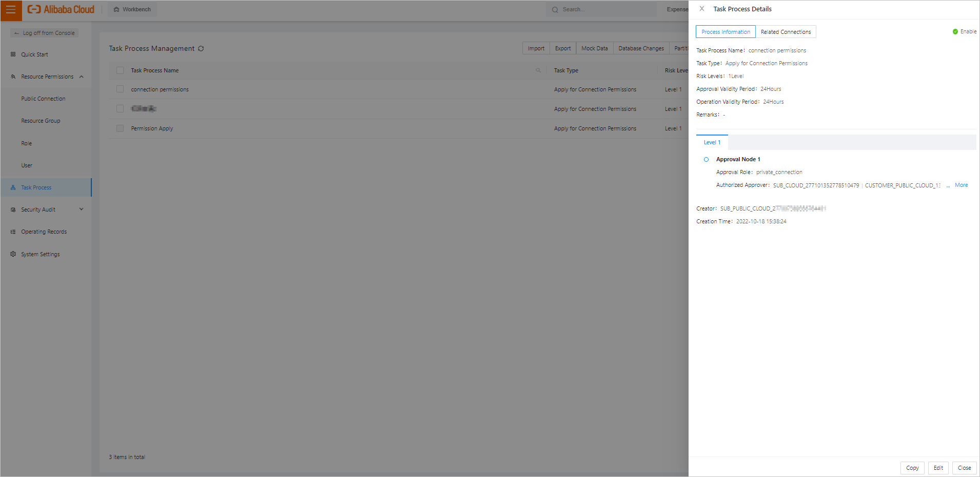
Task: Click the Security Audit sidebar icon
Action: [x=13, y=209]
